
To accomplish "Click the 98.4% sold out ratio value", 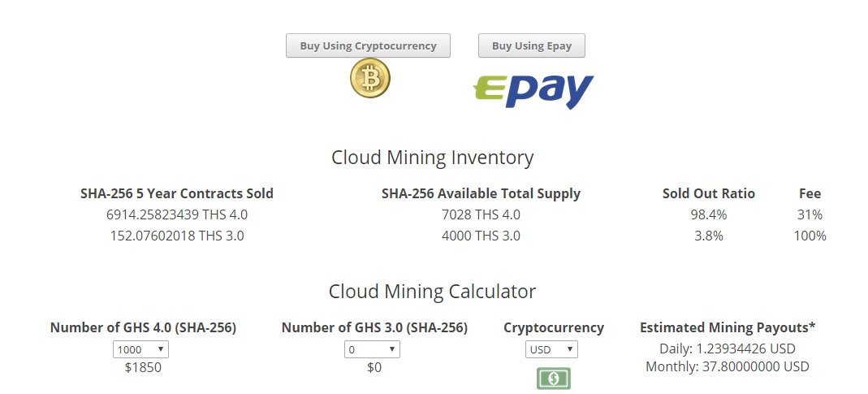I will coord(708,214).
